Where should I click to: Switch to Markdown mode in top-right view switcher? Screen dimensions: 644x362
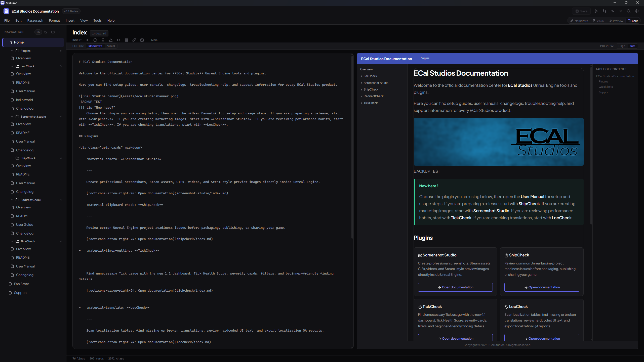tap(579, 21)
